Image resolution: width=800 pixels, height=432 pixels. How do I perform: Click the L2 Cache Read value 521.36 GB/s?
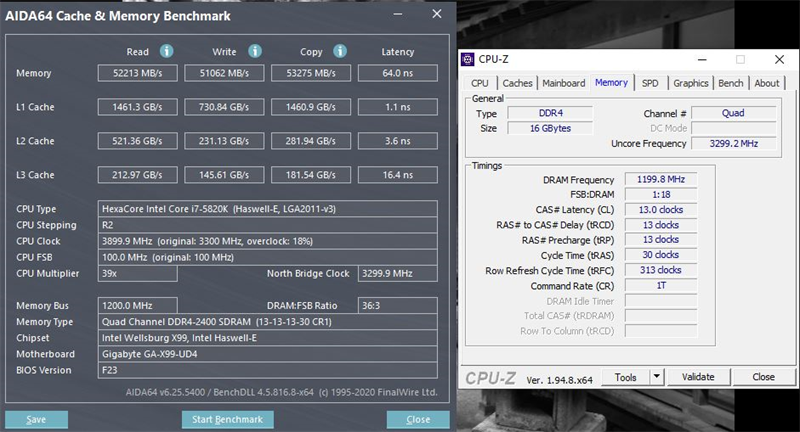(x=138, y=141)
